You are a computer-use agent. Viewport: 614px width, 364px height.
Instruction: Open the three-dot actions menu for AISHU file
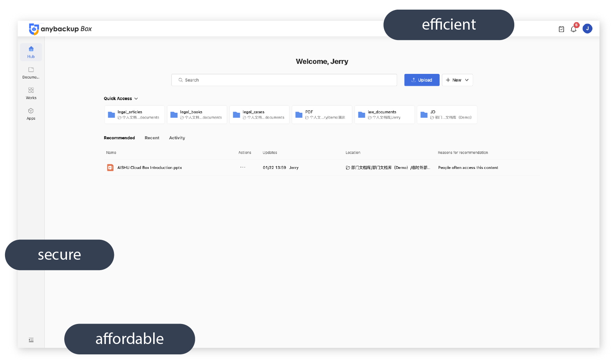click(243, 167)
